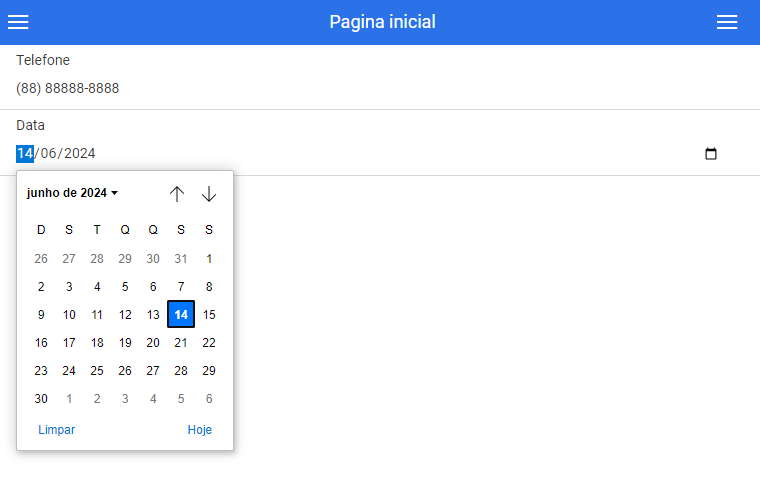Select day 14 highlighted in calendar

coord(181,314)
